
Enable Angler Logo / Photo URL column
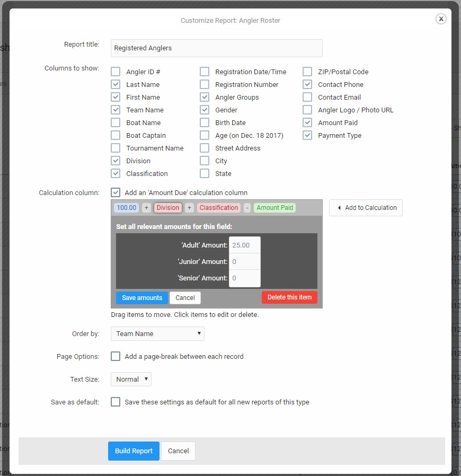pos(307,110)
